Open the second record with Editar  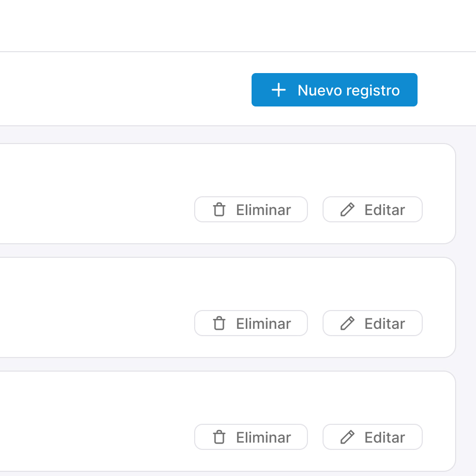pos(373,323)
